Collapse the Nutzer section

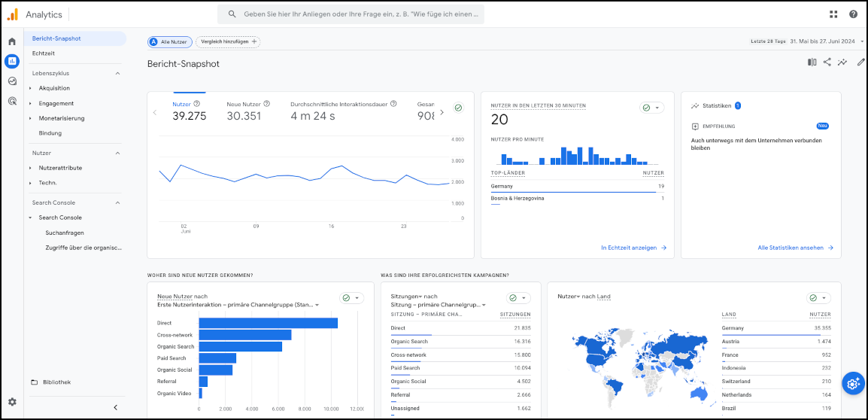click(117, 153)
